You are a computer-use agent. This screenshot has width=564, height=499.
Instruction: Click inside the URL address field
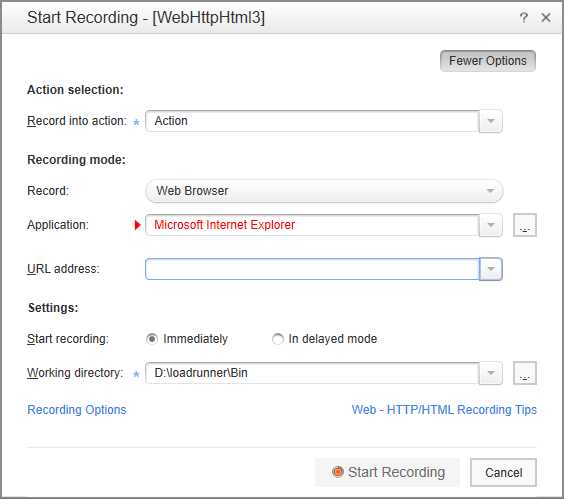[312, 269]
